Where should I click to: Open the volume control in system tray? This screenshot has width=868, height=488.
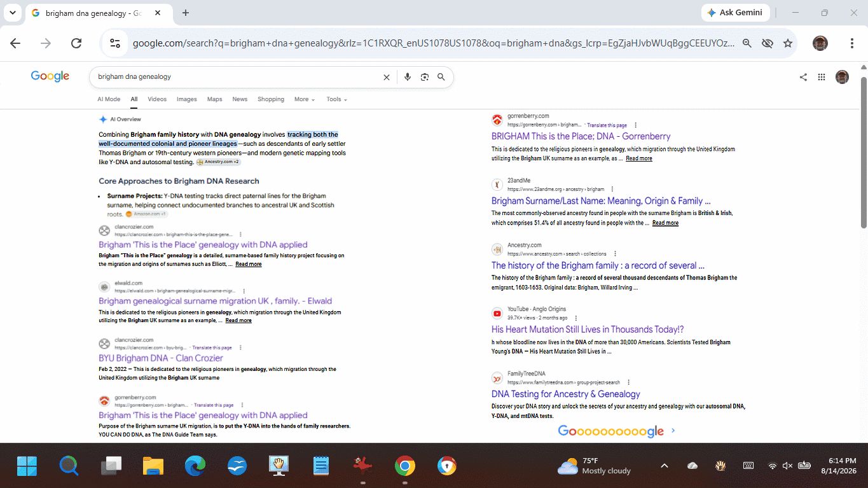[x=787, y=466]
